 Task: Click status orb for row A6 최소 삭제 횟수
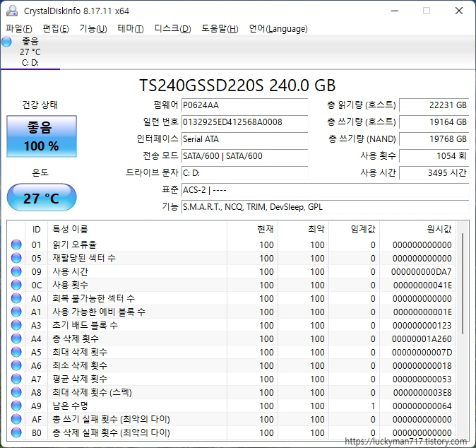tap(16, 365)
